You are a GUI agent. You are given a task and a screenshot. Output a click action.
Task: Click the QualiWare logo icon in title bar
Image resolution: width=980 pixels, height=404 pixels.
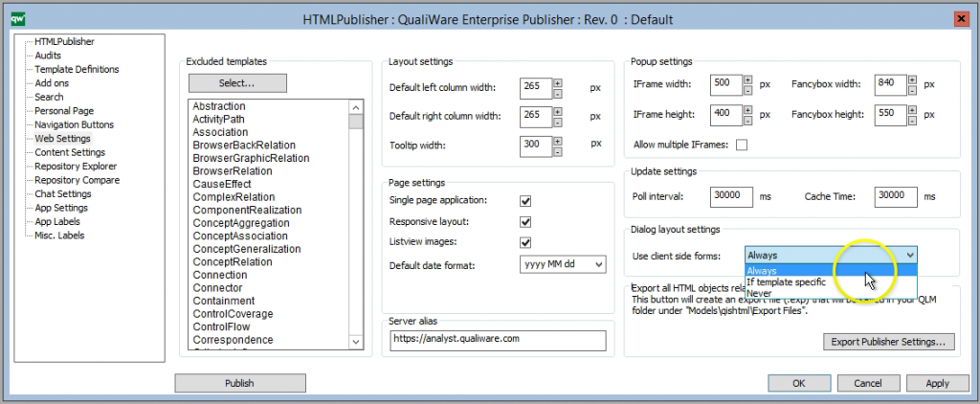point(18,19)
